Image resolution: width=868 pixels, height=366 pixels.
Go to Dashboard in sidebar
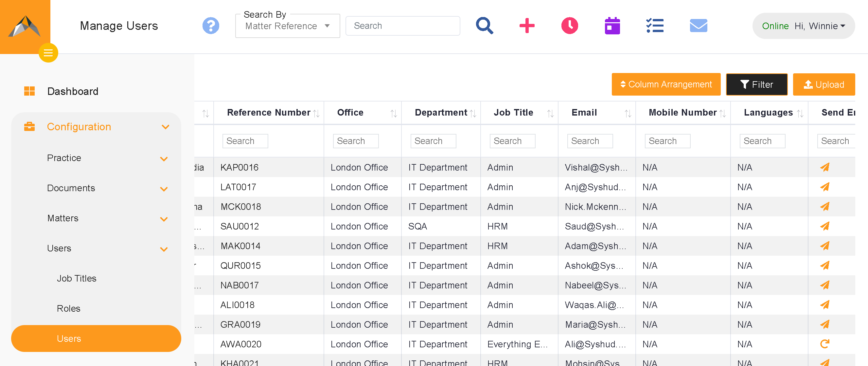coord(72,91)
